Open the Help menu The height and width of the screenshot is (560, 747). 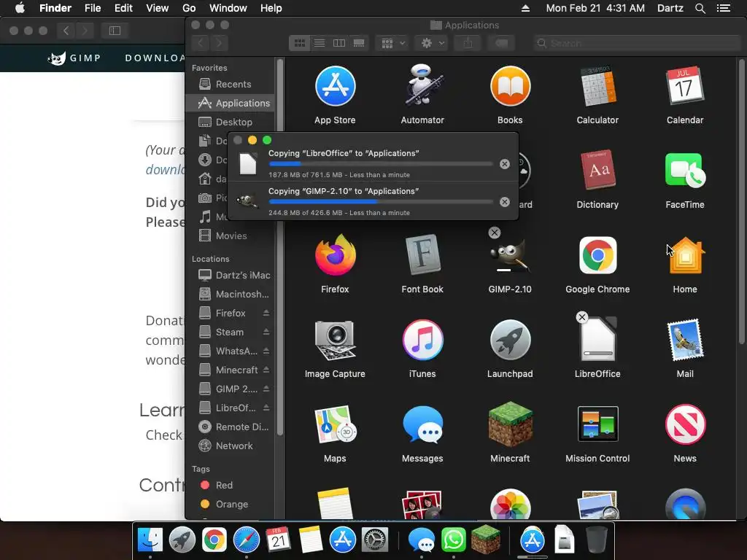(x=271, y=8)
